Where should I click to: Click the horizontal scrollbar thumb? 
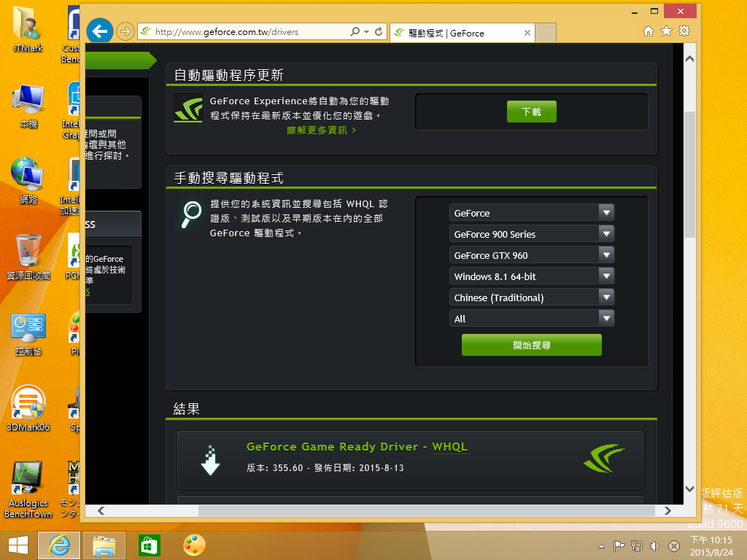[426, 510]
